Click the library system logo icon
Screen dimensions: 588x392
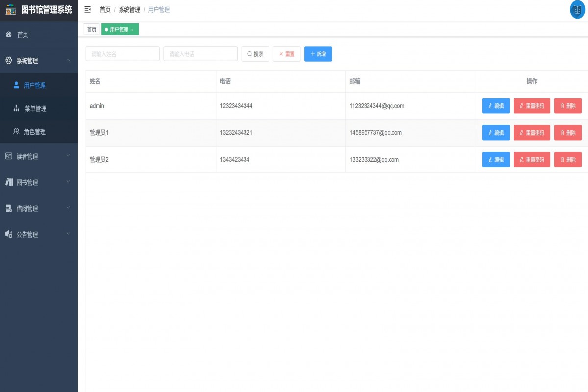11,9
